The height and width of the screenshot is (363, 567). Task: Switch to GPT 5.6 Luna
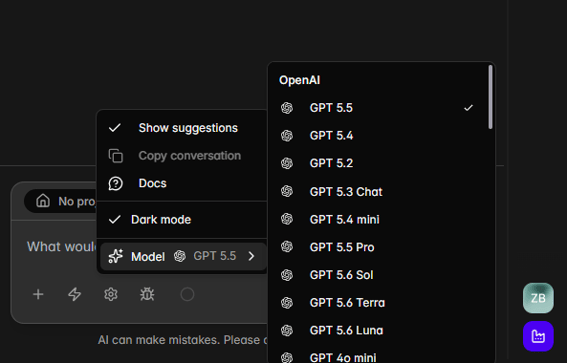[x=378, y=330]
